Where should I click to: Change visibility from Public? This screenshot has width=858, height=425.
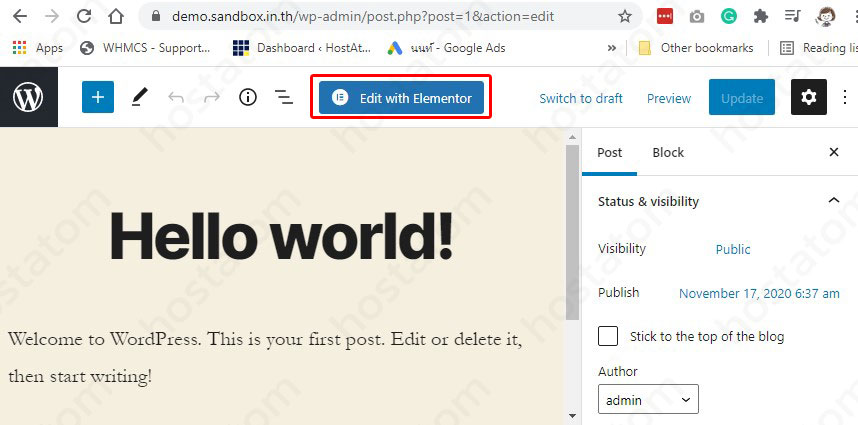733,249
